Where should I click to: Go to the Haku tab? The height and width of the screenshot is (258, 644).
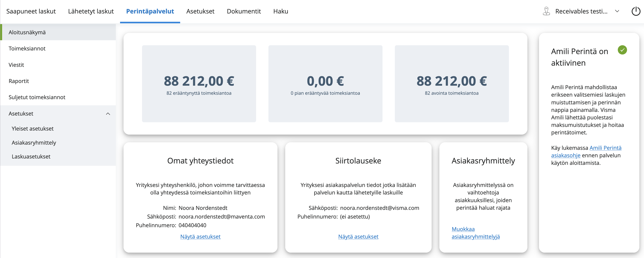tap(281, 11)
